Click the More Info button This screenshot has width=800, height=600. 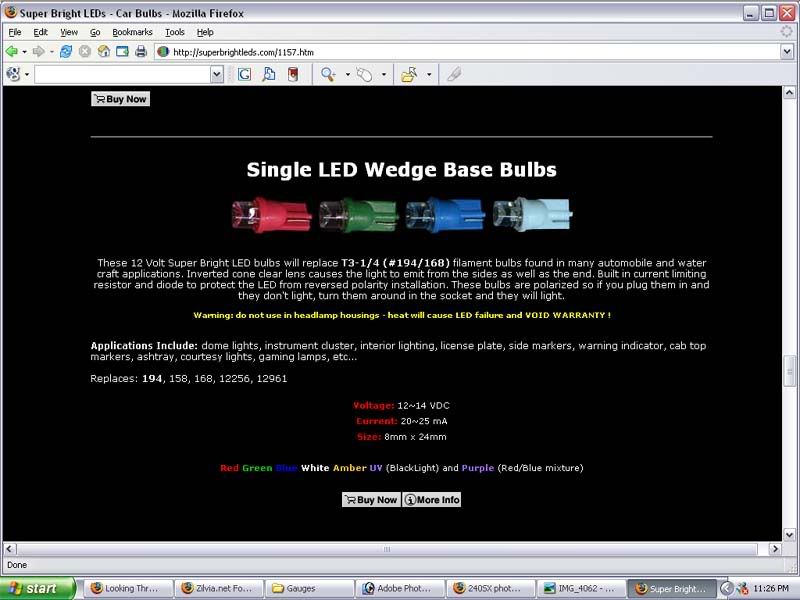[432, 500]
